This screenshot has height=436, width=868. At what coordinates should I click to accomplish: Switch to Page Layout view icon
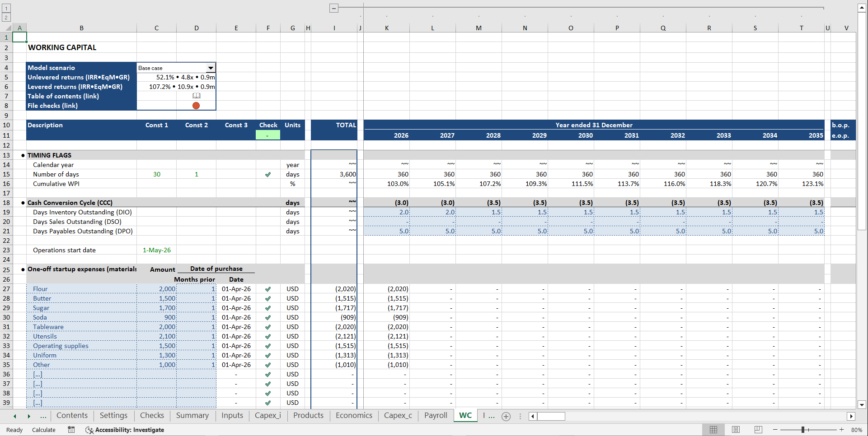coord(736,430)
